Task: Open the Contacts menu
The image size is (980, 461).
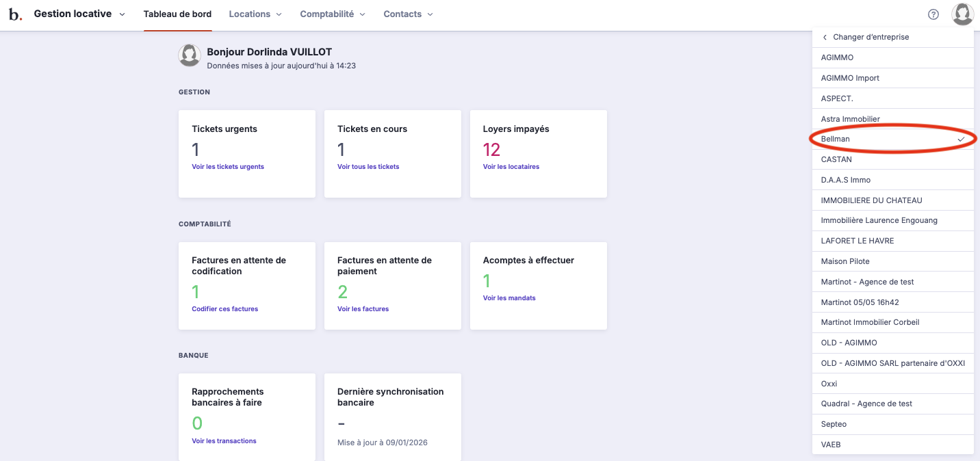Action: pos(408,14)
